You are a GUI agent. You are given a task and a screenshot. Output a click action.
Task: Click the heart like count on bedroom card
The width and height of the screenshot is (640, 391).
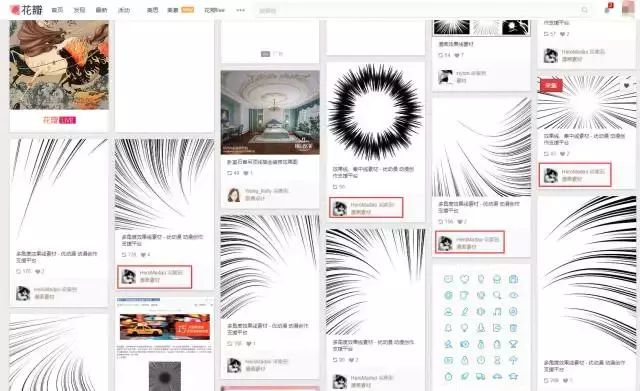pos(249,173)
